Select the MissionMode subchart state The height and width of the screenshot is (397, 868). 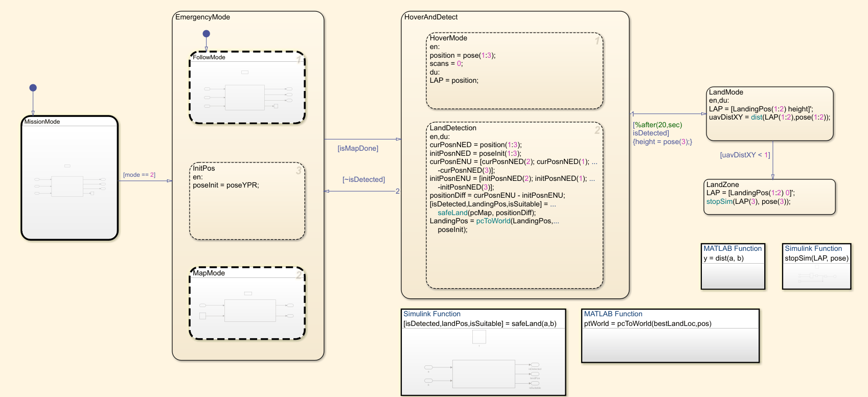pos(70,178)
